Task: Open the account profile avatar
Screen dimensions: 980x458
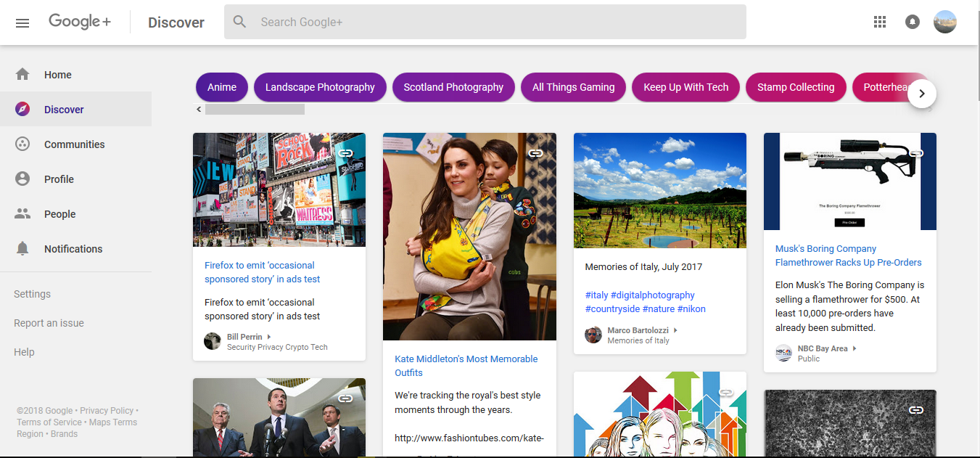Action: click(945, 22)
